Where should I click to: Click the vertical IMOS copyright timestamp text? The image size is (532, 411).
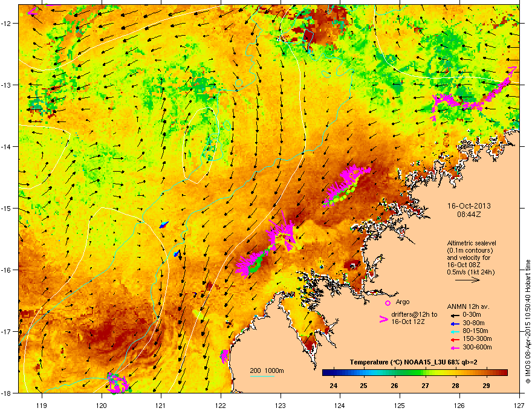[x=528, y=322]
